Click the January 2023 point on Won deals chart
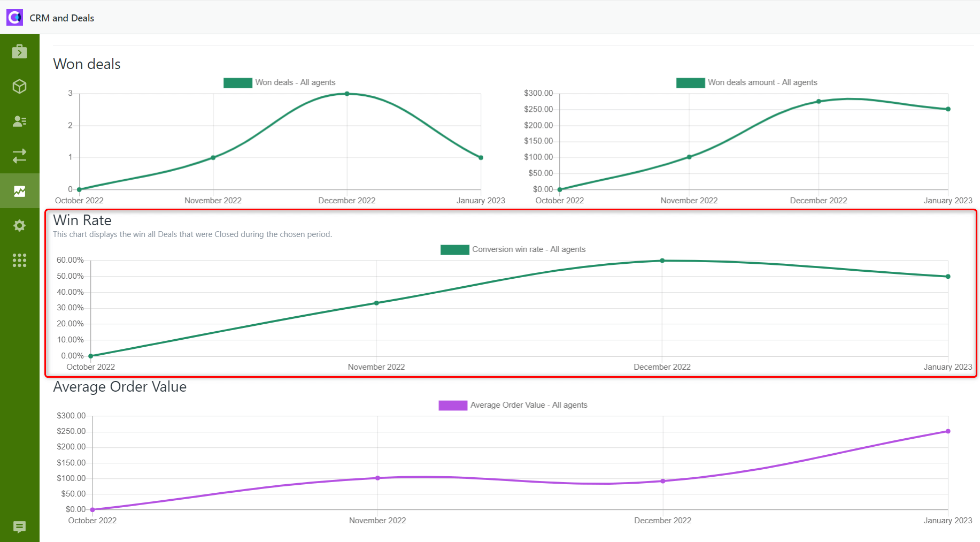 pyautogui.click(x=481, y=157)
